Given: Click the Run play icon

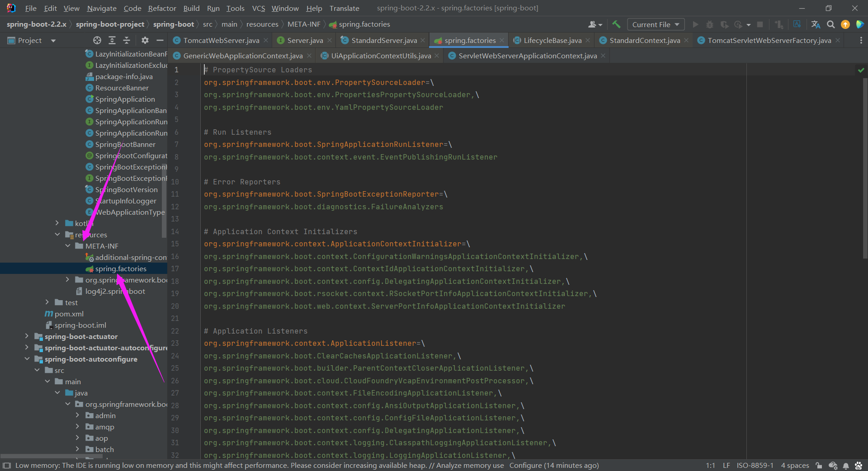Looking at the screenshot, I should 695,24.
